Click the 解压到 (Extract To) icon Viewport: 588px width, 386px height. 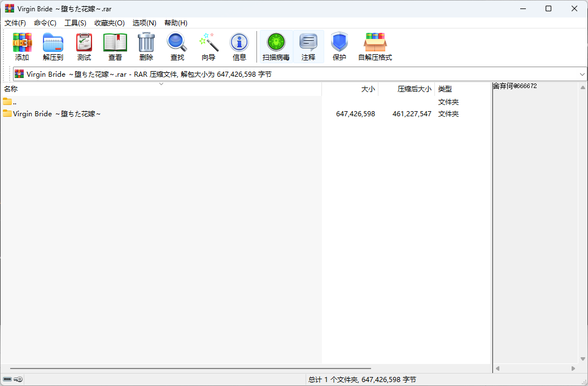pyautogui.click(x=53, y=43)
